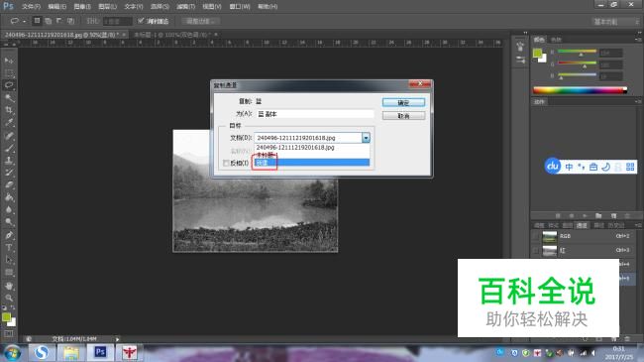Select the Lasso tool in the toolbox

[x=9, y=85]
